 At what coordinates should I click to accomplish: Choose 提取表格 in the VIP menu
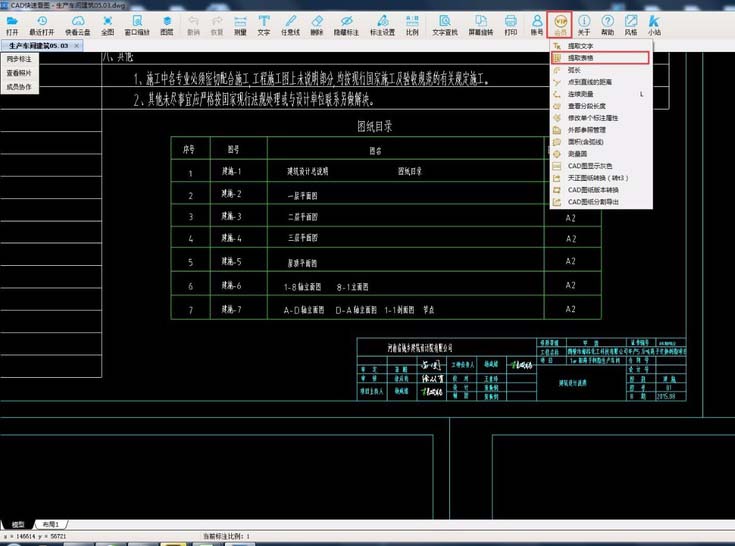click(x=601, y=58)
